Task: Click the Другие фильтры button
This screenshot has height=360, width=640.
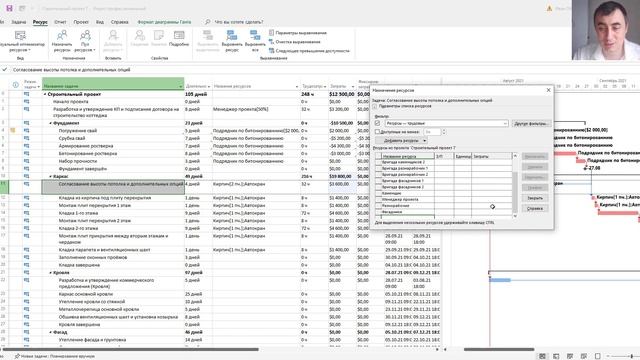Action: (x=531, y=123)
